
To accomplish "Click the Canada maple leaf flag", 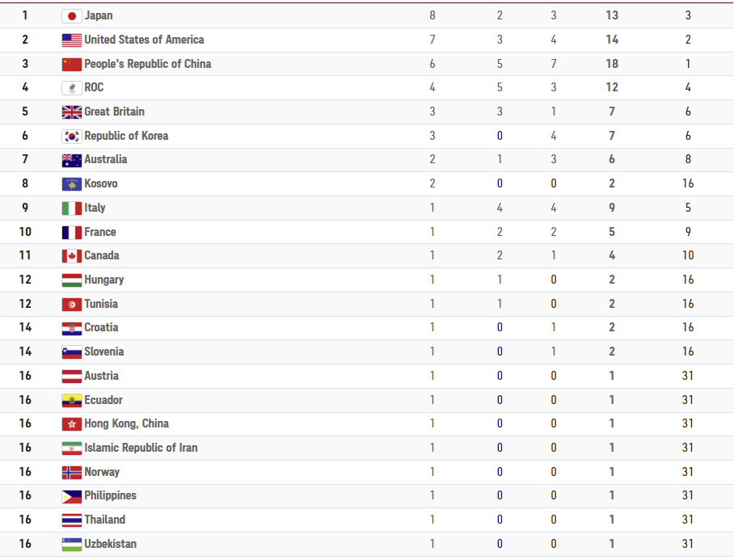I will click(x=72, y=256).
